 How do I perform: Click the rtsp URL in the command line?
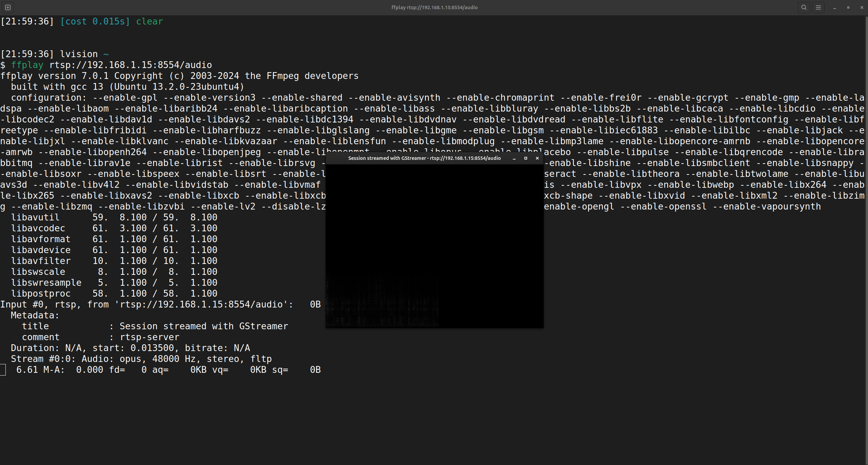tap(131, 65)
